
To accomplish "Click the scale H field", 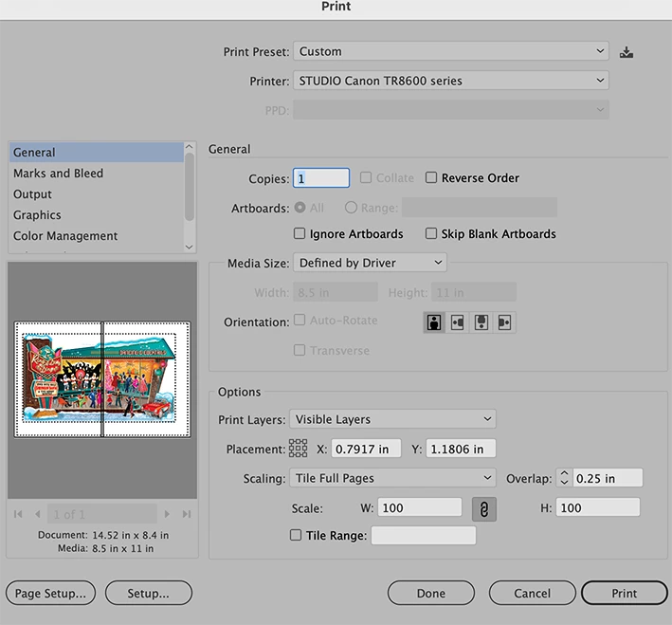I will coord(598,507).
